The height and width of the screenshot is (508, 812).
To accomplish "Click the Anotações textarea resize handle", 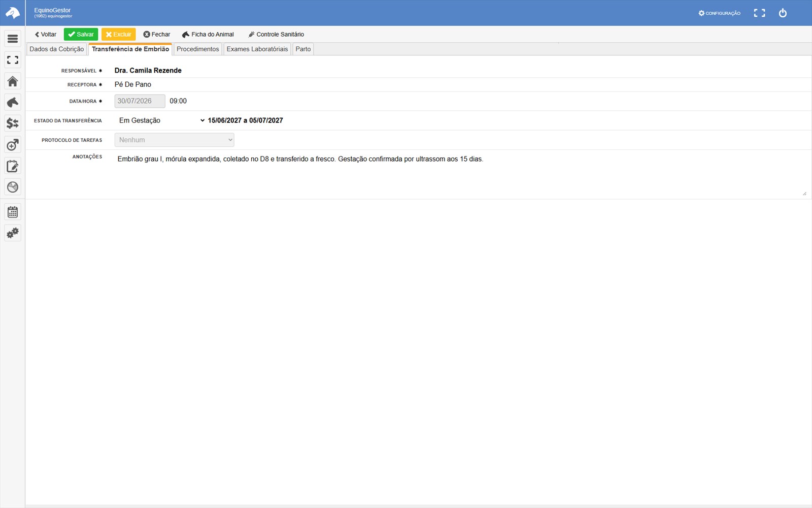I will point(804,193).
